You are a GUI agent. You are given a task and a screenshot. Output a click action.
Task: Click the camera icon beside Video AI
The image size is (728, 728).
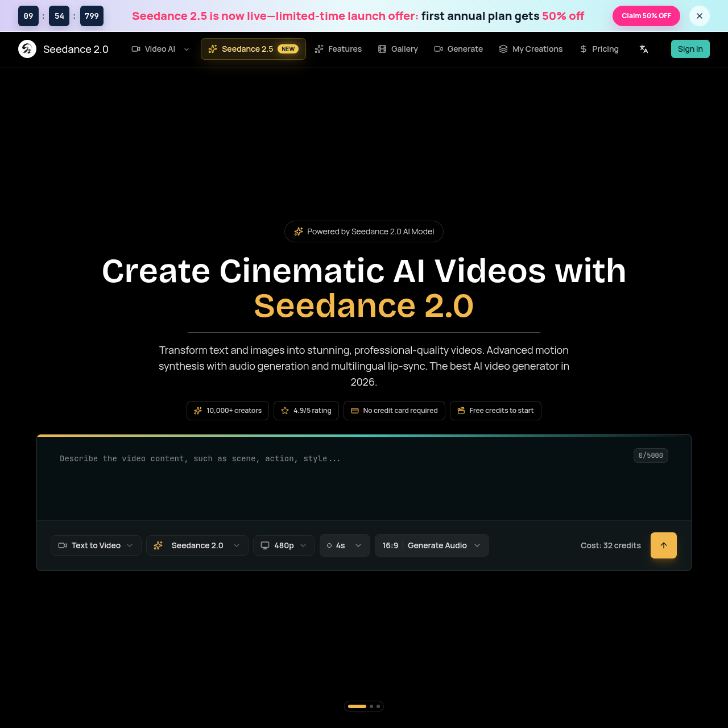(136, 49)
